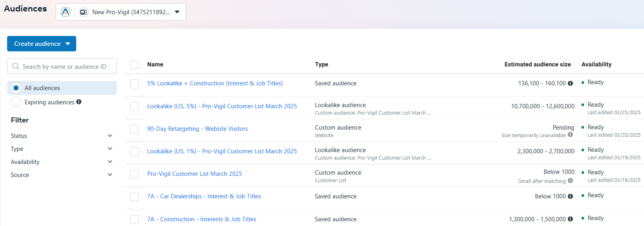The width and height of the screenshot is (644, 226).
Task: Click Last edited 03/25/2025 text
Action: (x=614, y=113)
